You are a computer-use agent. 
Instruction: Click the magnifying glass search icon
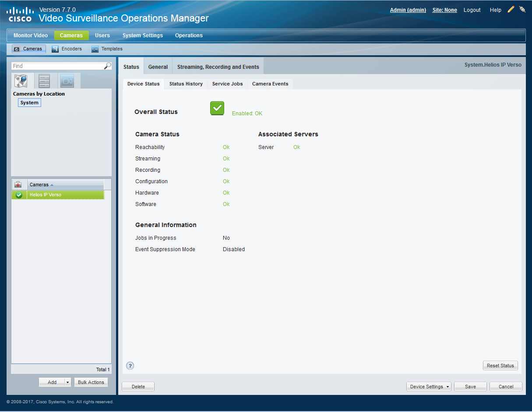coord(107,66)
